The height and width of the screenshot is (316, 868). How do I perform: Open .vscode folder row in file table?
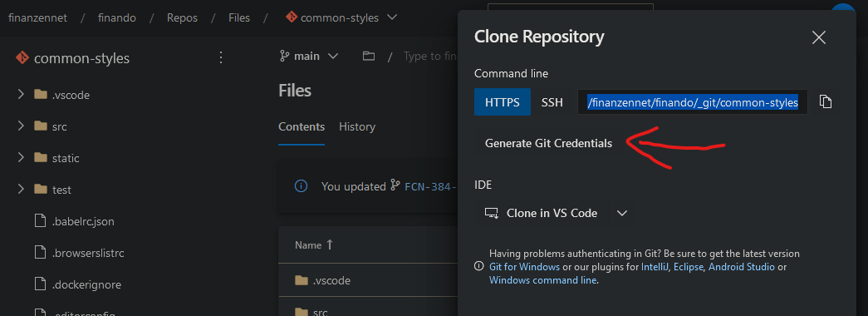368,280
